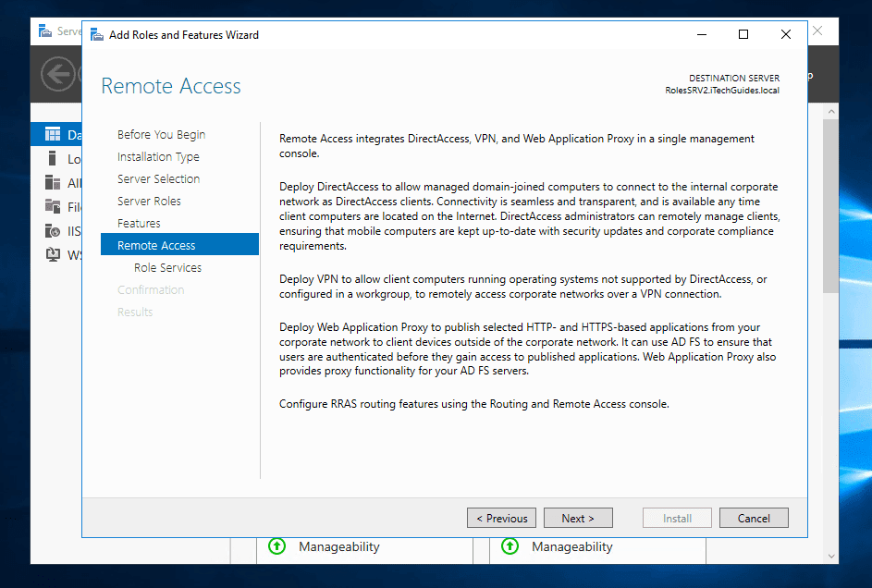The width and height of the screenshot is (872, 588).
Task: Click the RolesSRV2.iTechGuides.local server name
Action: [x=722, y=91]
